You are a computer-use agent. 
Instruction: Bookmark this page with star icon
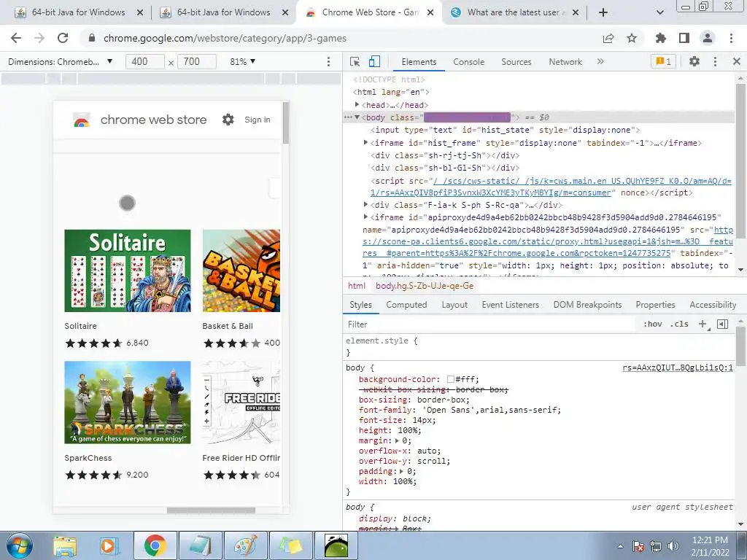(x=632, y=38)
